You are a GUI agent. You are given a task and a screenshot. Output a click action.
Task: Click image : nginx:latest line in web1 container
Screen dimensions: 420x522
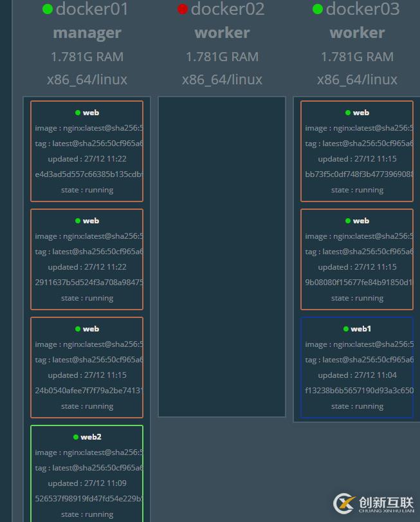359,344
